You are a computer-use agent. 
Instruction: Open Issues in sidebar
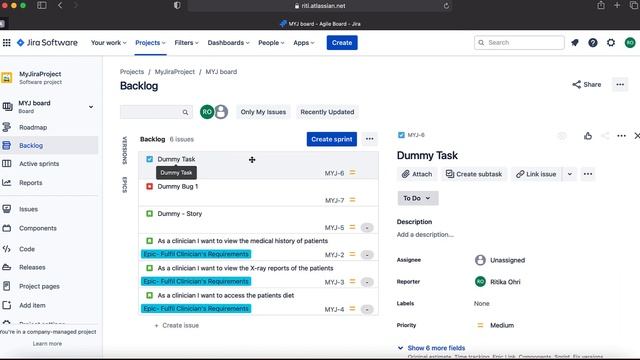point(28,209)
